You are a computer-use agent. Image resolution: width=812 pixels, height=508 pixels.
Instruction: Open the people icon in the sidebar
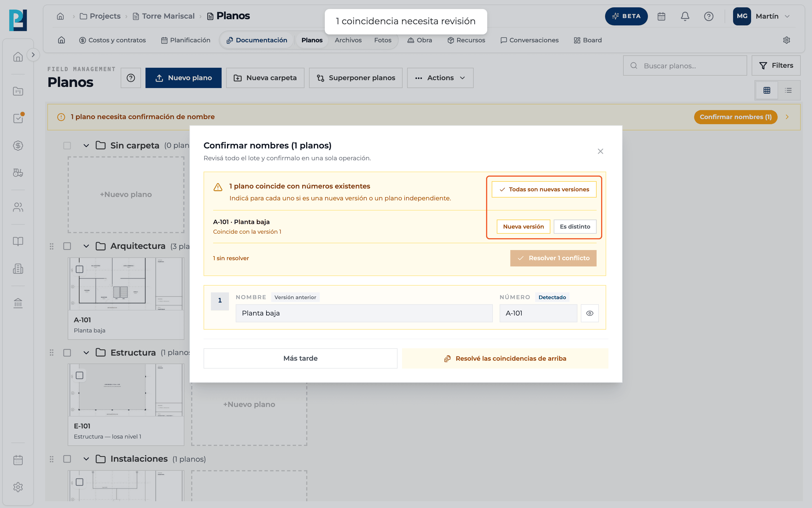click(x=18, y=207)
